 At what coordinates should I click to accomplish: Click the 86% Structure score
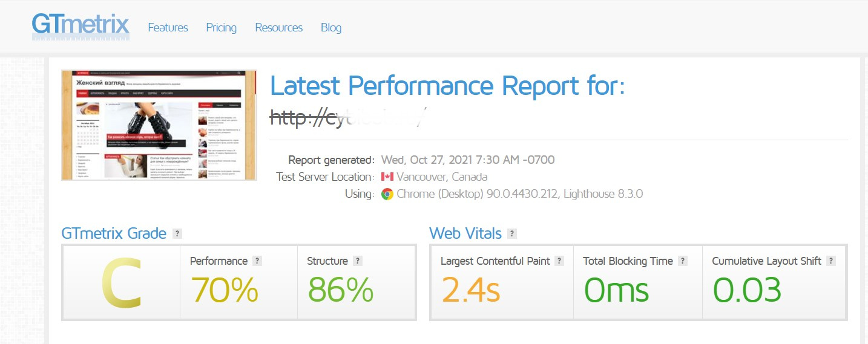point(340,290)
